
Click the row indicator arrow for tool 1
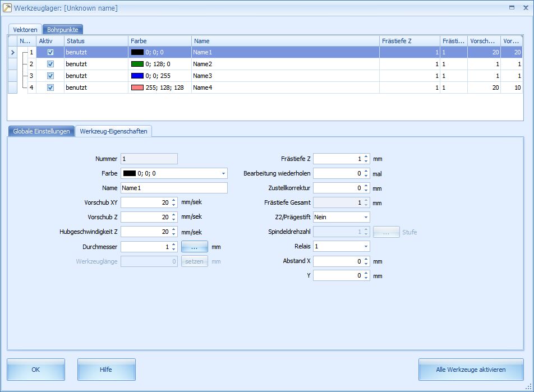click(x=13, y=52)
